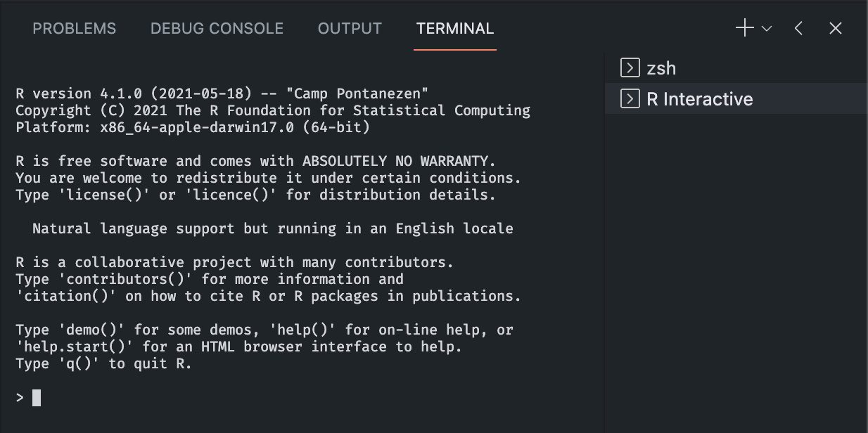Focus the R prompt cursor block
The height and width of the screenshot is (433, 868).
(x=37, y=398)
